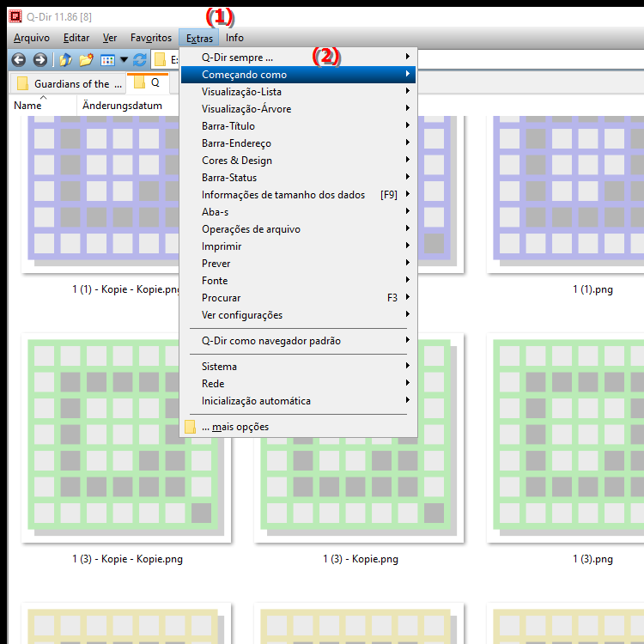
Task: Open the view mode dropdown arrow
Action: tap(124, 60)
